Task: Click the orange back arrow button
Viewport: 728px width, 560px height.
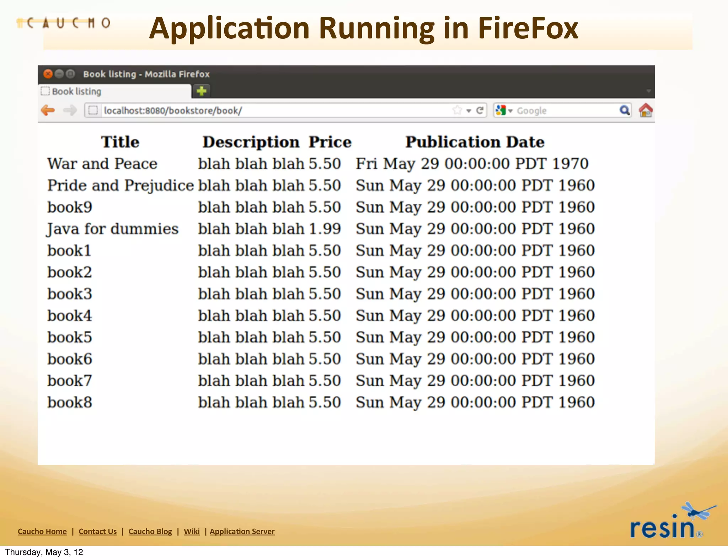Action: click(x=48, y=111)
